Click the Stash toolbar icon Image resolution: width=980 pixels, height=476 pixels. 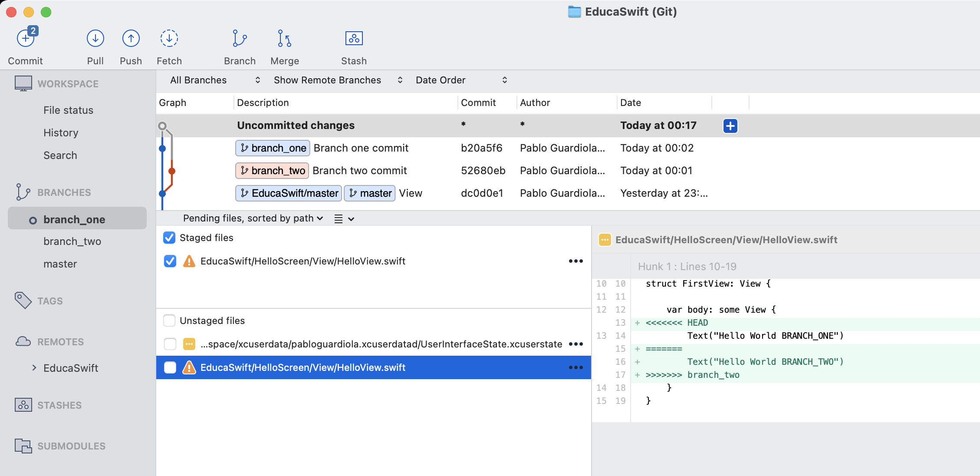tap(354, 39)
